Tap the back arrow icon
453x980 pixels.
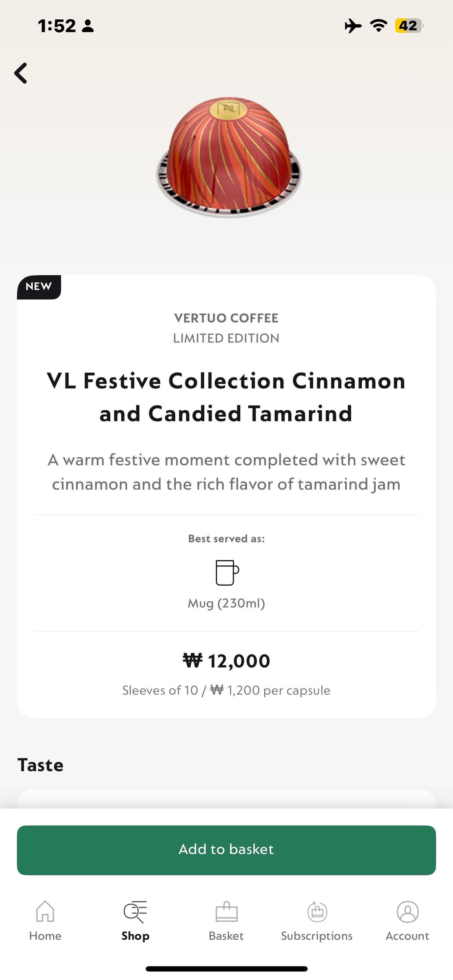tap(21, 73)
